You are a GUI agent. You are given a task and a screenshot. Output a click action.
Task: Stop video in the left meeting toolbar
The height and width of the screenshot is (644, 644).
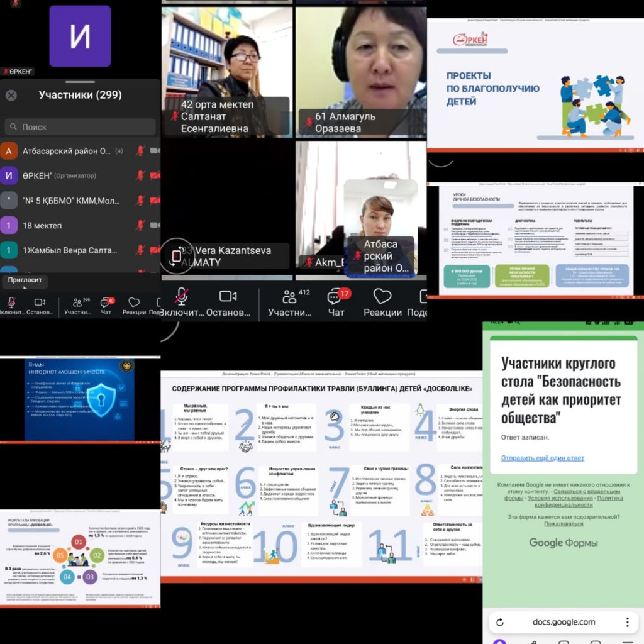(x=40, y=306)
